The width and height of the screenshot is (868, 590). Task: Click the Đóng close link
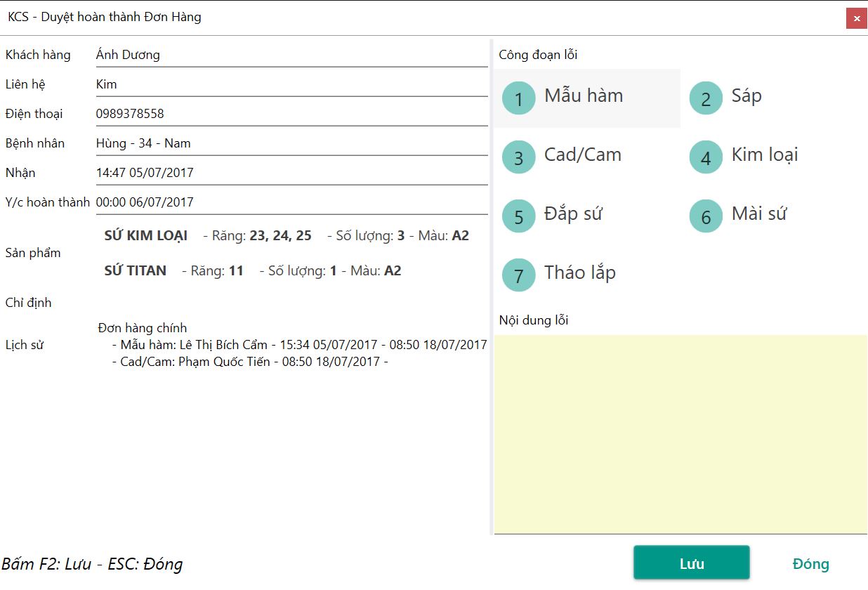810,564
